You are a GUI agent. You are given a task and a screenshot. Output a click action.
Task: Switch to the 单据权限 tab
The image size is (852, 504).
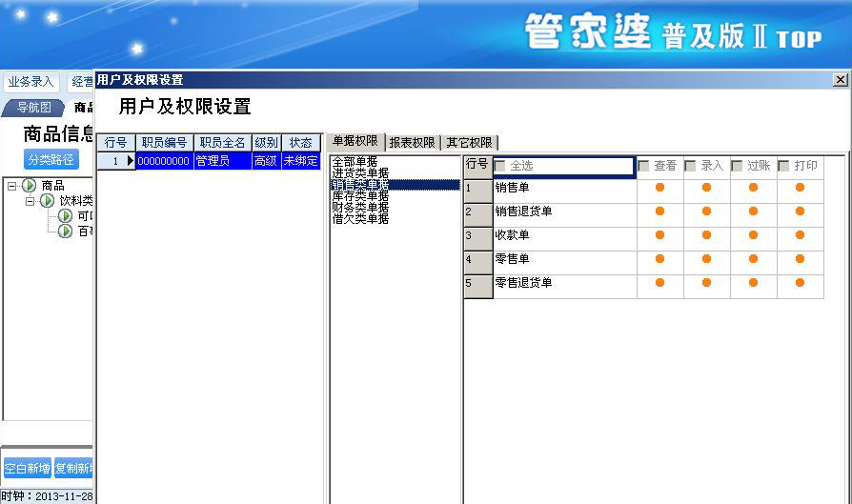[x=355, y=141]
